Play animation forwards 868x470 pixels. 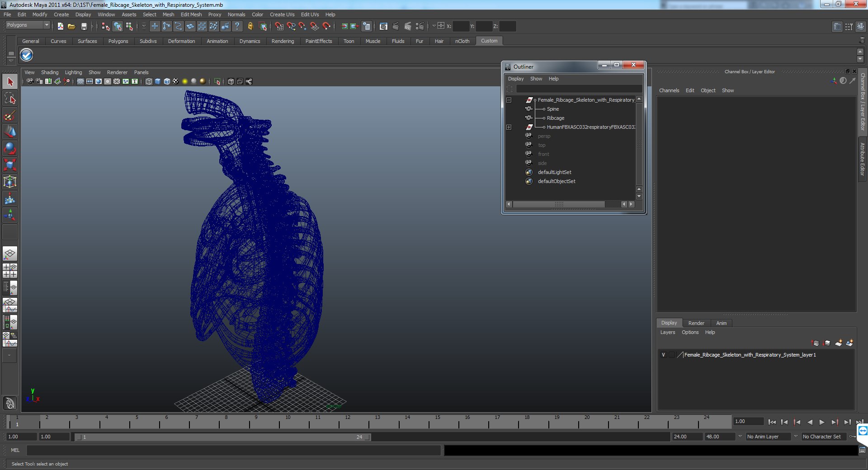[822, 422]
